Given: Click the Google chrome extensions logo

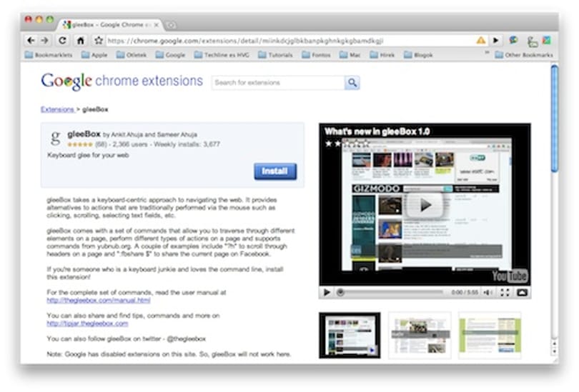Looking at the screenshot, I should (x=122, y=81).
